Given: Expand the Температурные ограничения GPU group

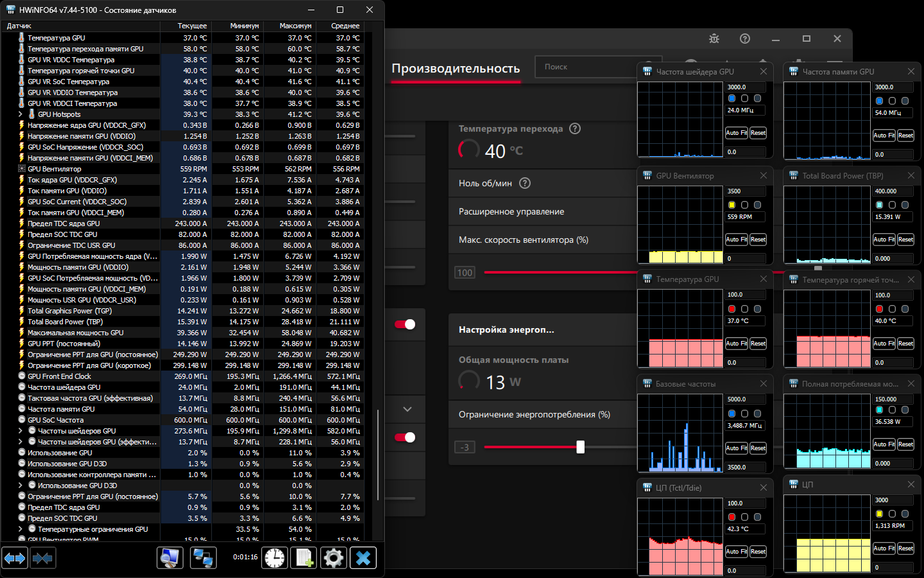Looking at the screenshot, I should pyautogui.click(x=21, y=529).
